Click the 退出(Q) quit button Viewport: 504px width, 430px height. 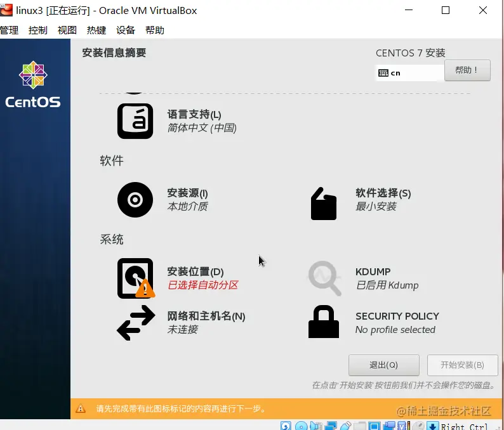click(384, 365)
